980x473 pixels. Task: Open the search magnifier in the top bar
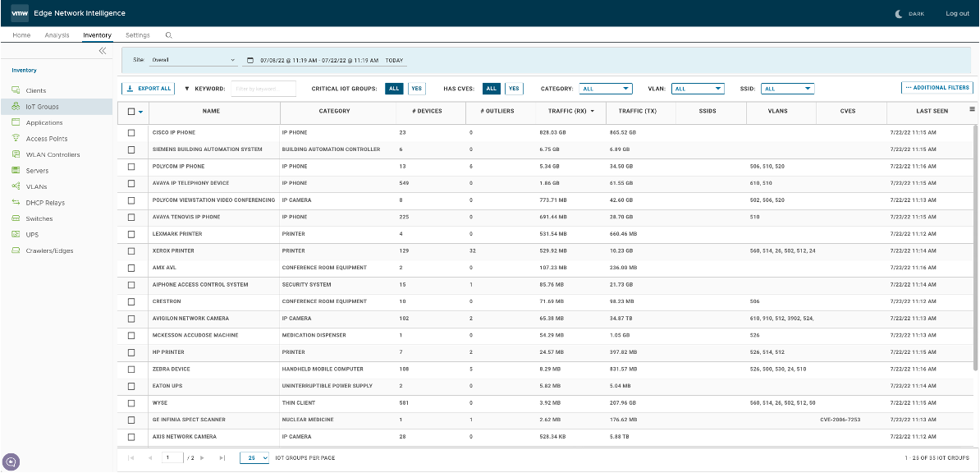168,35
